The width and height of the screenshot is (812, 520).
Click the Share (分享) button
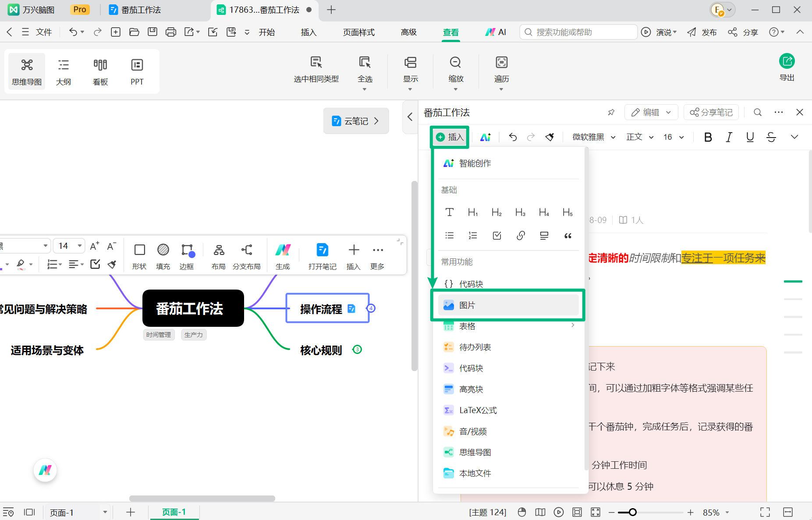tap(743, 32)
